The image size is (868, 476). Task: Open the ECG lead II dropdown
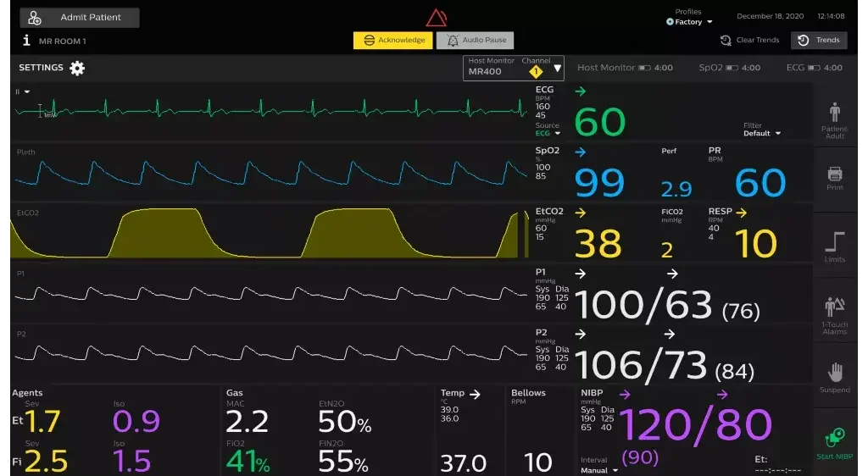coord(23,91)
